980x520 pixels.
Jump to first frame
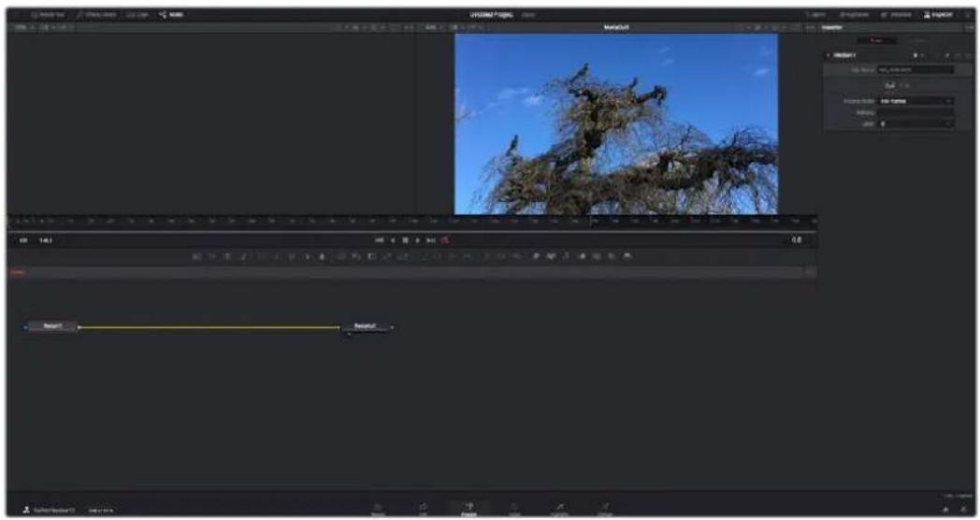pyautogui.click(x=380, y=240)
